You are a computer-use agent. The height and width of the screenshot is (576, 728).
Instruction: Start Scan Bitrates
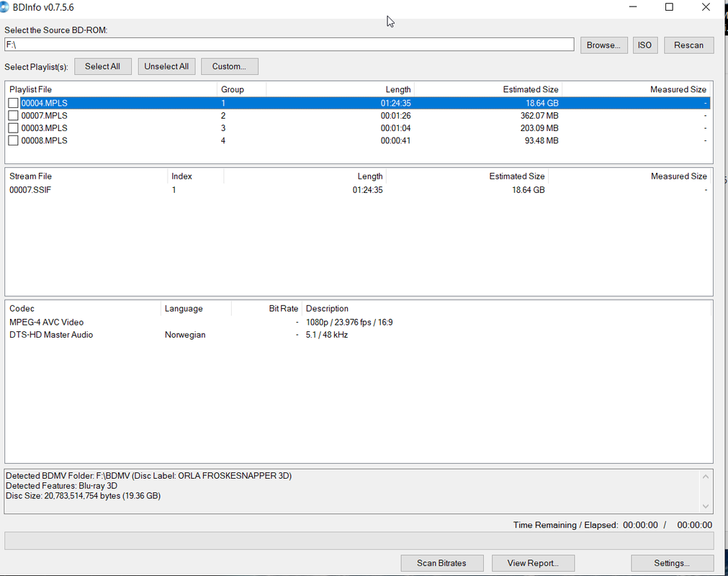point(441,563)
